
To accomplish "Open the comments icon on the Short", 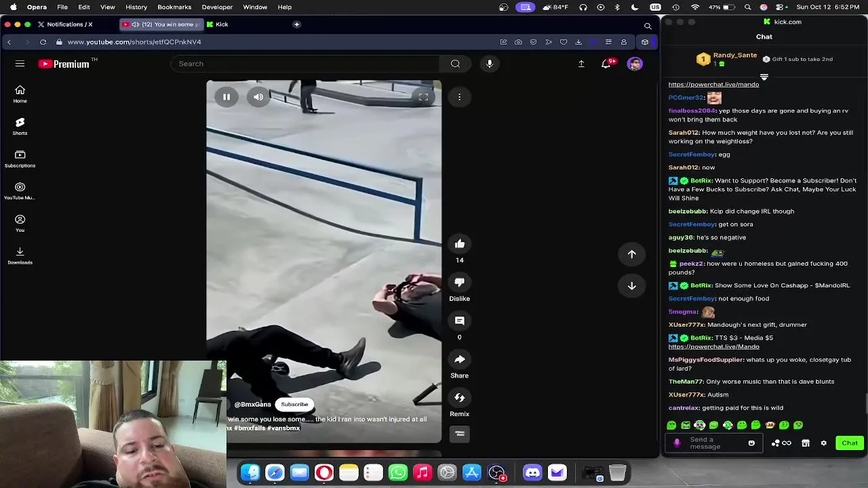I will tap(460, 321).
